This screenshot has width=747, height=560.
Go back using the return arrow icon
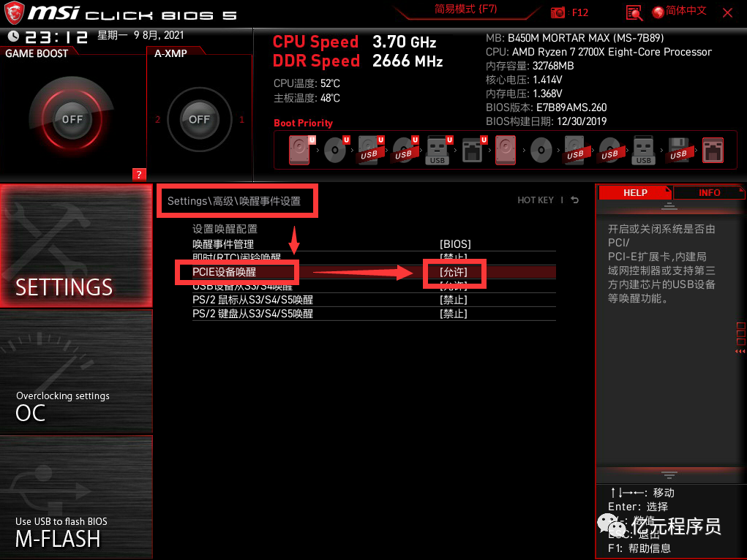tap(575, 200)
